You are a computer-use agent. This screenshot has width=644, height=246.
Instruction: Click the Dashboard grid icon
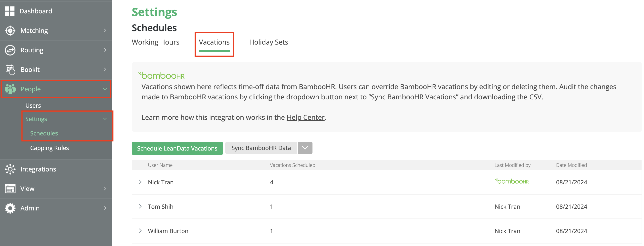coord(10,11)
